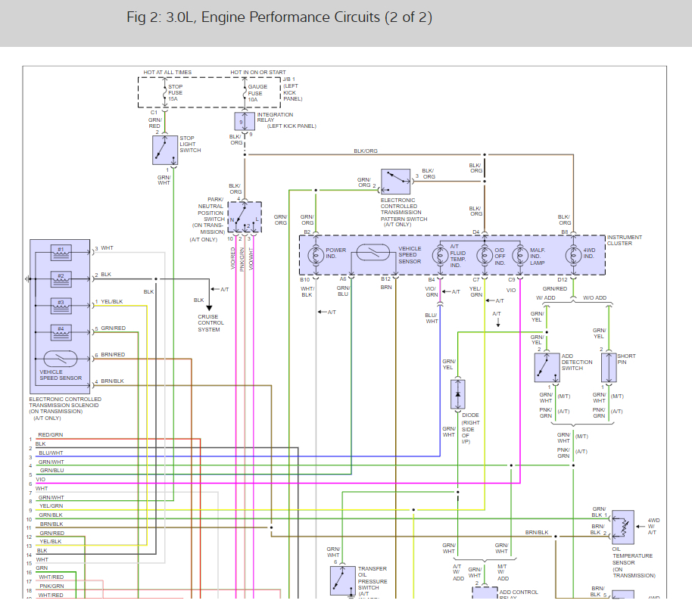Click the 4WD indicator lamp symbol
Viewport: 692px width, 616px height.
pos(573,254)
